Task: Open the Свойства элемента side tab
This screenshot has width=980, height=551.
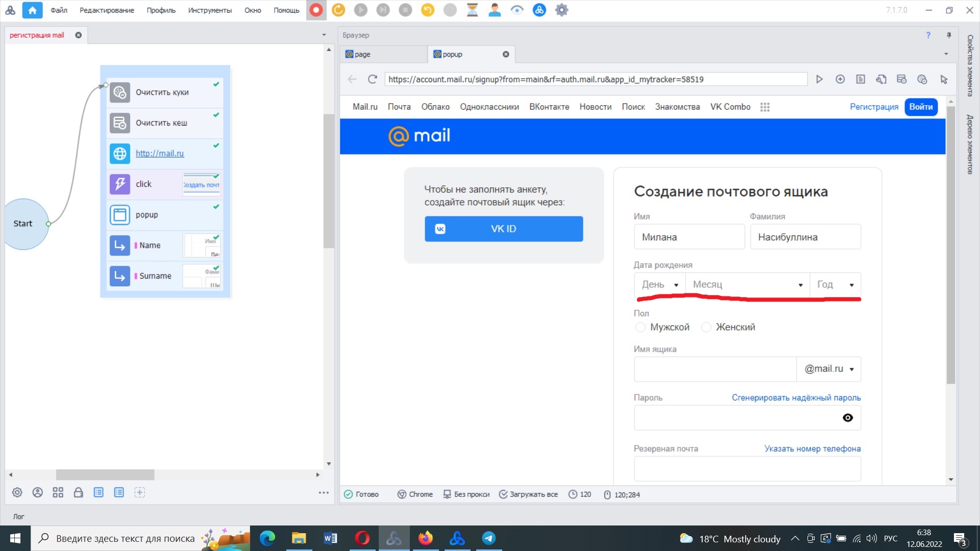Action: (970, 65)
